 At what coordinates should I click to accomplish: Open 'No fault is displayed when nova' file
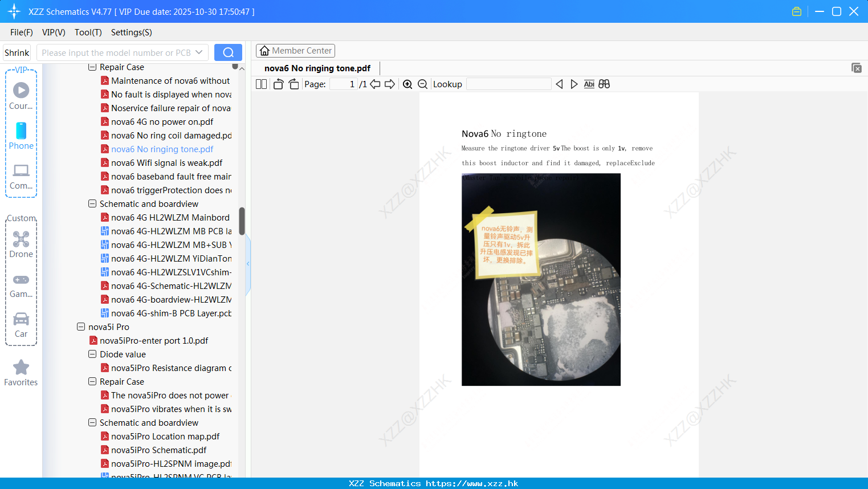166,95
